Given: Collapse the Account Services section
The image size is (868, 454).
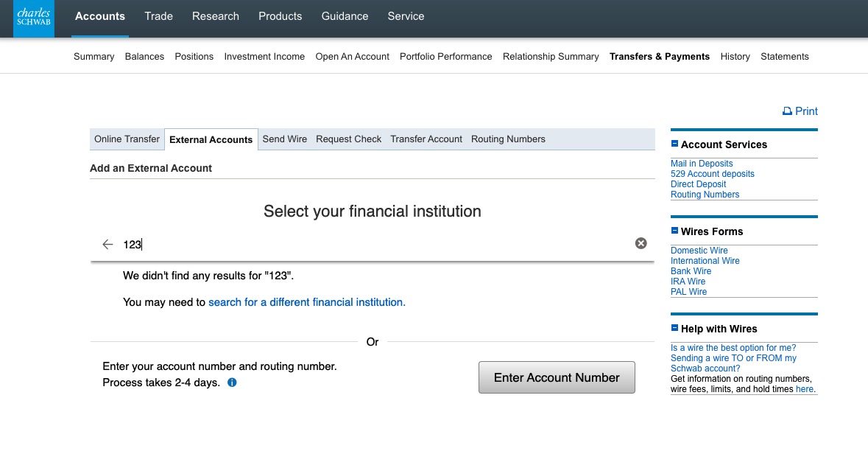Looking at the screenshot, I should click(674, 144).
